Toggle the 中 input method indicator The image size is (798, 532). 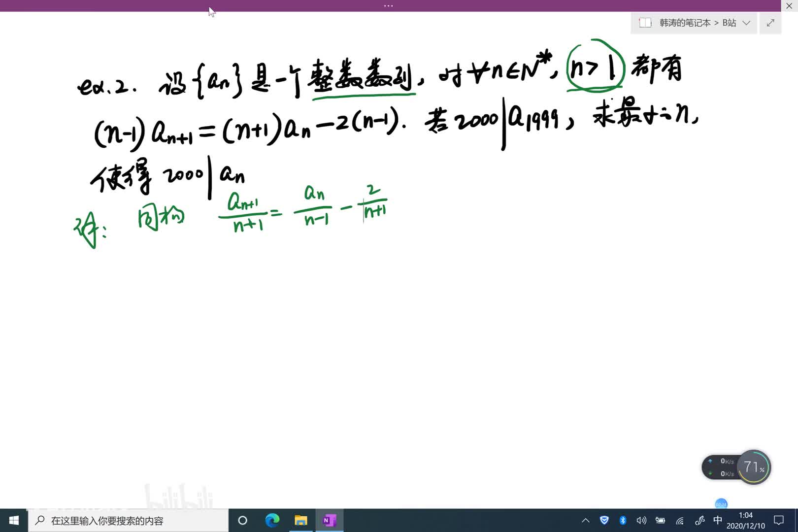click(718, 521)
